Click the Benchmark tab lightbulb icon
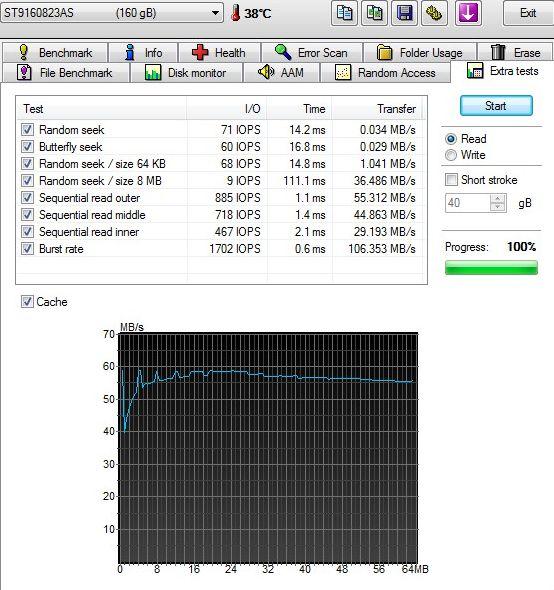The height and width of the screenshot is (590, 554). 23,52
